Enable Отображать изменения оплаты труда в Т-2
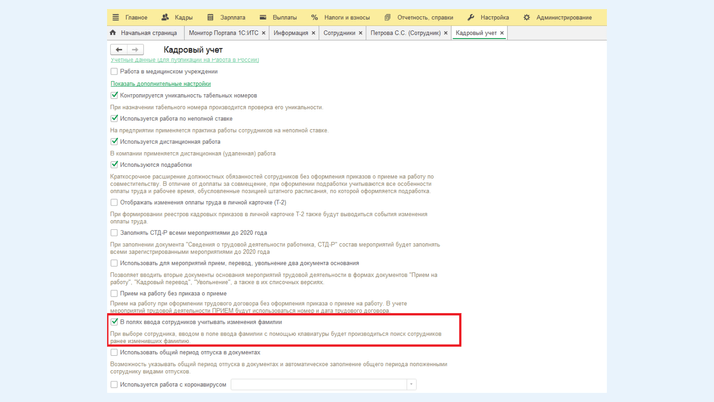The width and height of the screenshot is (714, 402). coord(114,202)
